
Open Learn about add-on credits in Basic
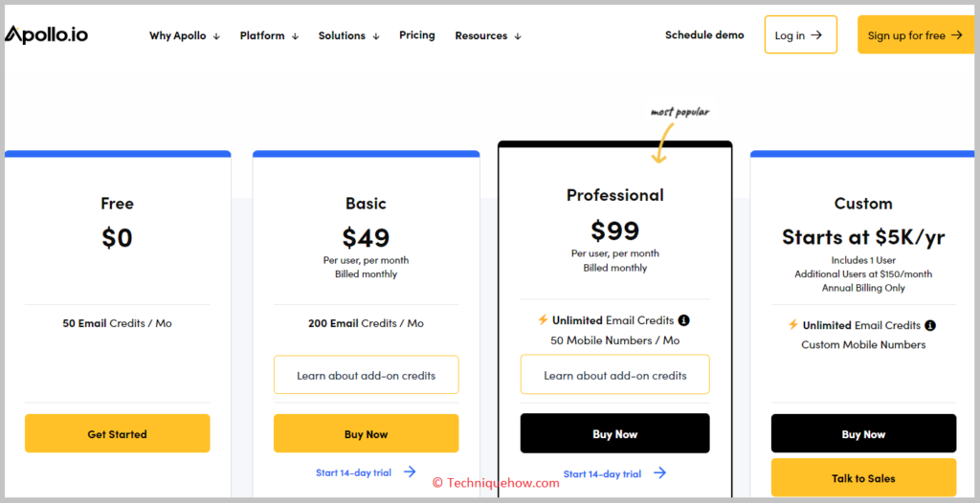tap(367, 375)
